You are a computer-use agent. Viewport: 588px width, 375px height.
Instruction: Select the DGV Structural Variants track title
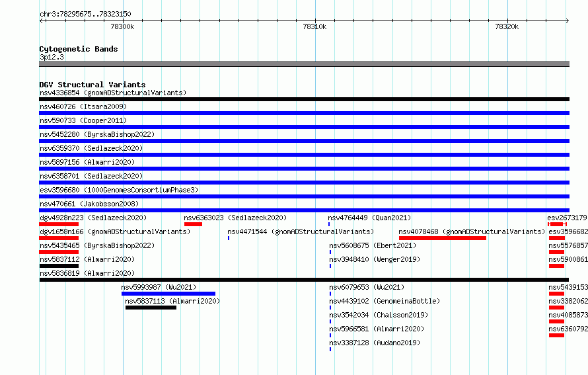point(92,85)
